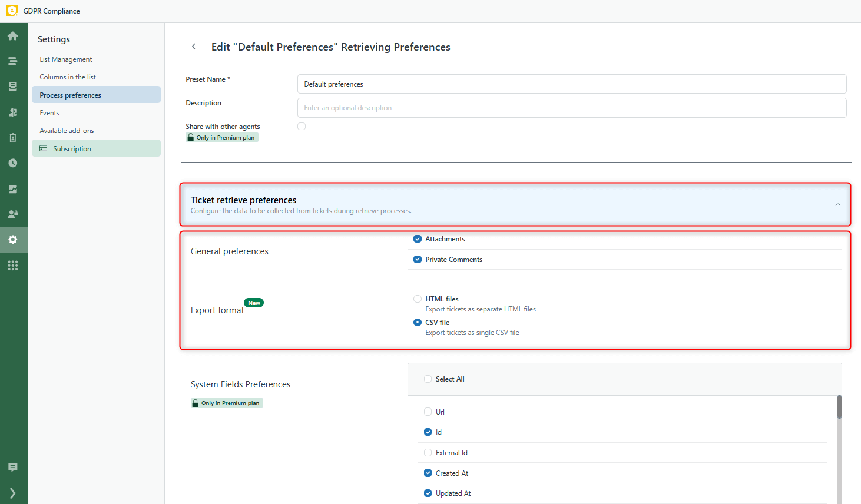861x504 pixels.
Task: Click the stacked bars list icon in sidebar
Action: click(x=13, y=61)
